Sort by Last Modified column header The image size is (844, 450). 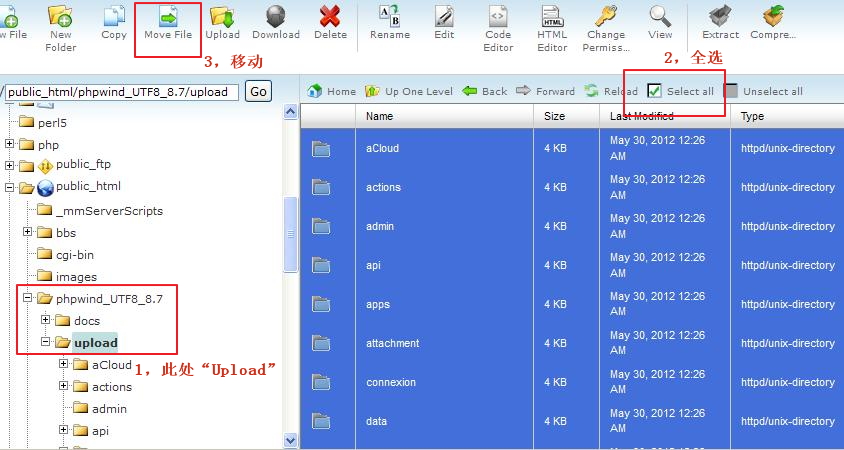coord(665,116)
